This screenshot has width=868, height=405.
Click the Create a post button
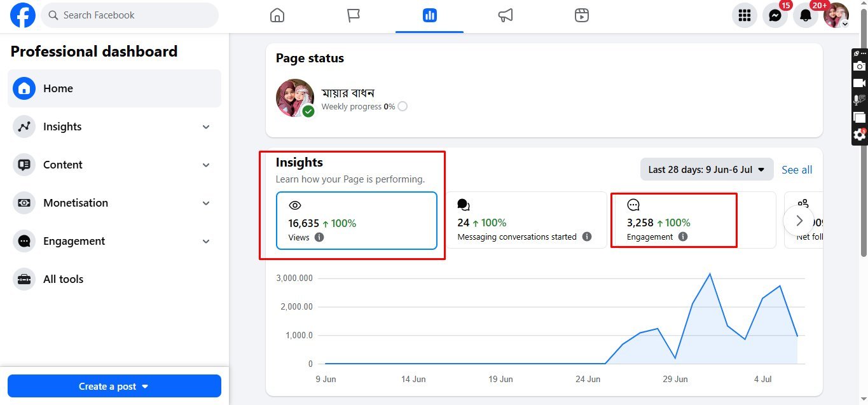coord(114,386)
